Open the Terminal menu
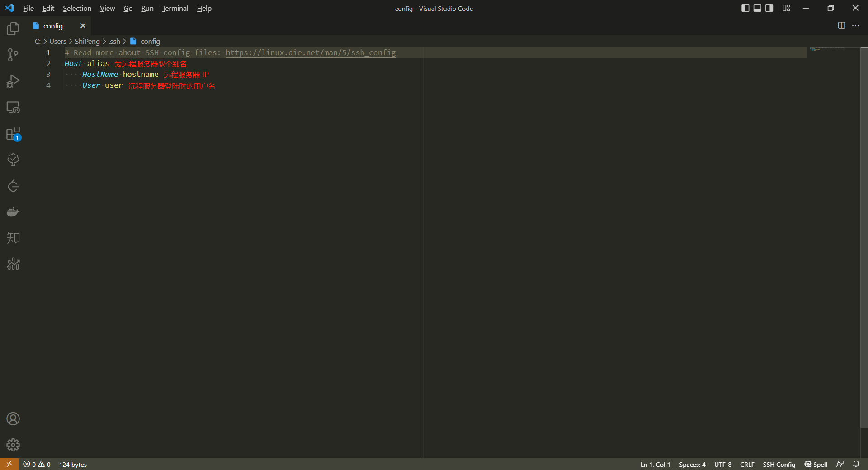The image size is (868, 470). point(175,8)
